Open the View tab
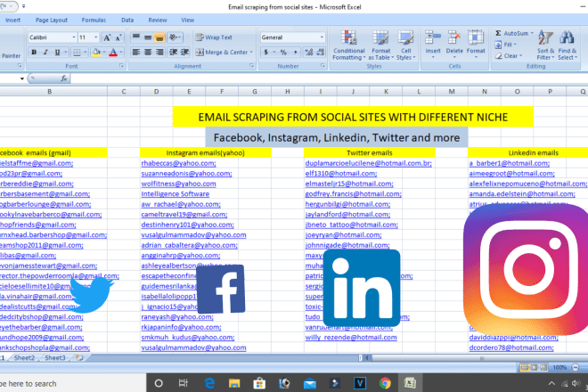This screenshot has width=588, height=392. click(187, 20)
